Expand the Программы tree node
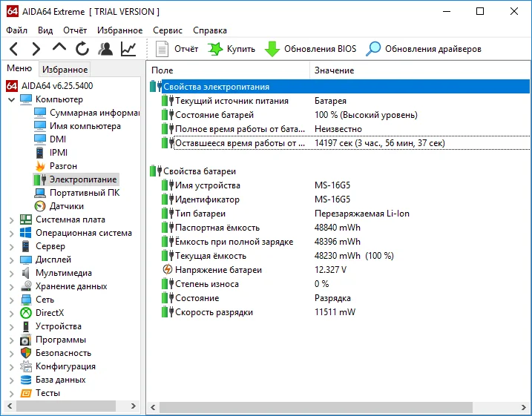532x416 pixels. (x=12, y=340)
